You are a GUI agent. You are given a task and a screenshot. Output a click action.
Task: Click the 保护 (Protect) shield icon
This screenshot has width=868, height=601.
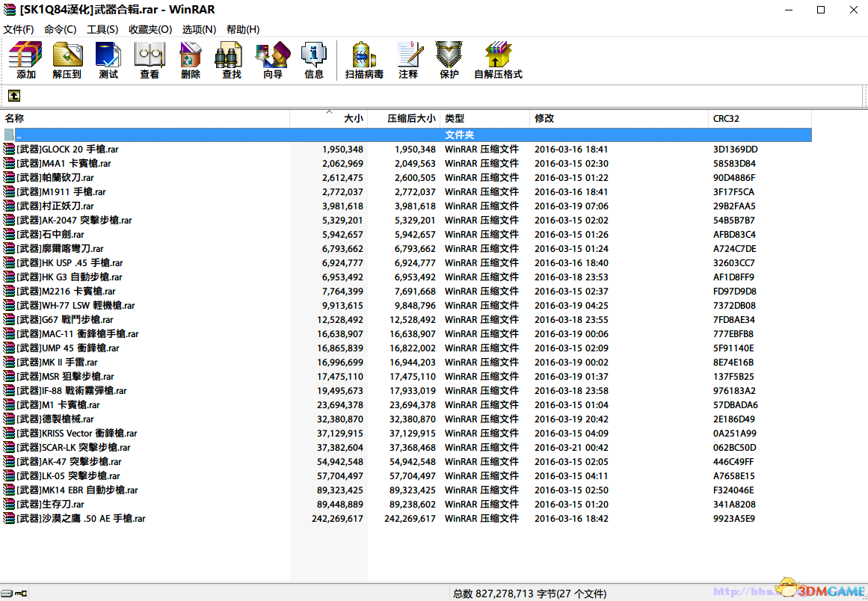pos(449,61)
